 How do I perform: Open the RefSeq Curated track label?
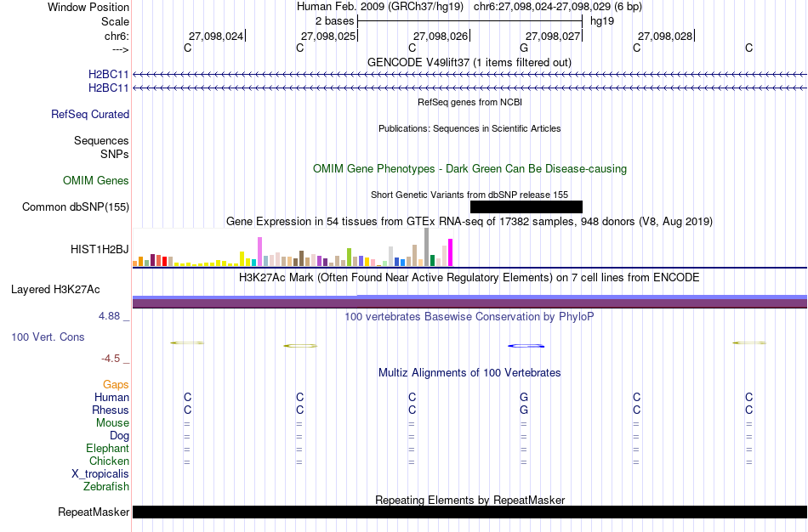pyautogui.click(x=90, y=115)
